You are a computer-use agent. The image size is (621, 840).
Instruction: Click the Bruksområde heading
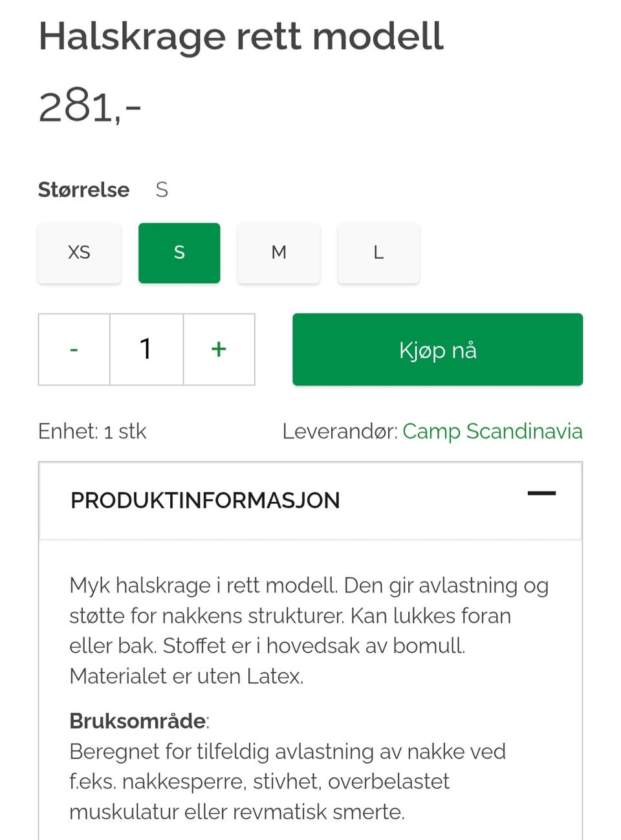tap(138, 721)
